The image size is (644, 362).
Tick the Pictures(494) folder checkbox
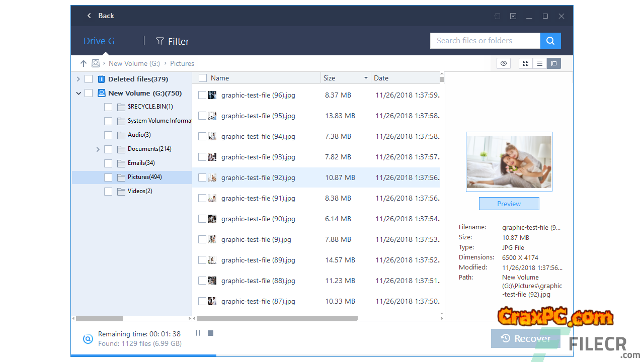108,177
